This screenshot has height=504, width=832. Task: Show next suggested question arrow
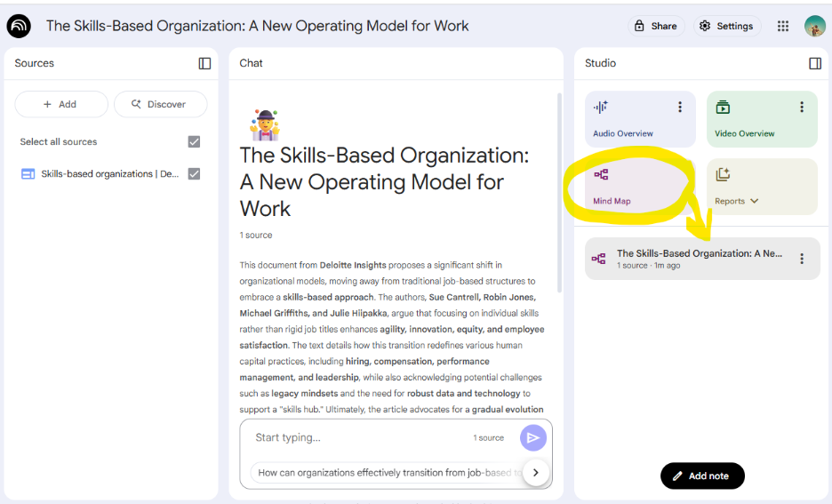[x=535, y=472]
